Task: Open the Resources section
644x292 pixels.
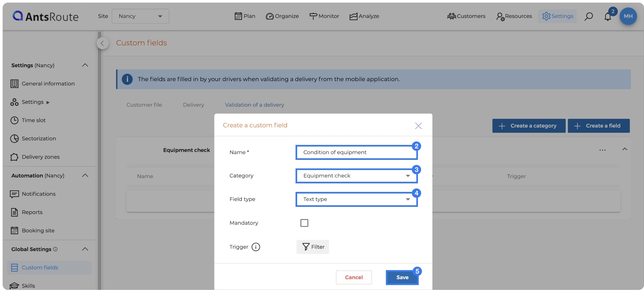Action: (514, 16)
